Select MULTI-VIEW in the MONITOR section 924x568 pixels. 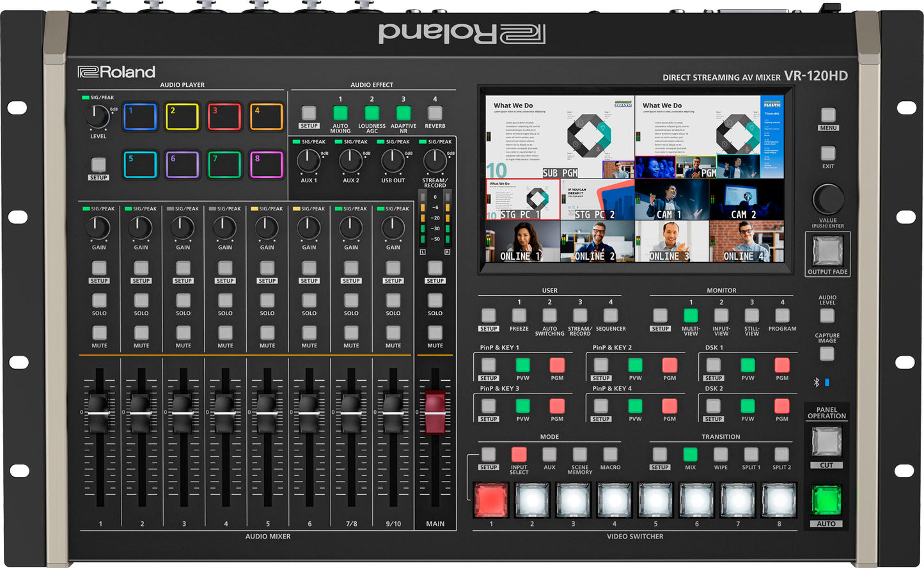[691, 315]
